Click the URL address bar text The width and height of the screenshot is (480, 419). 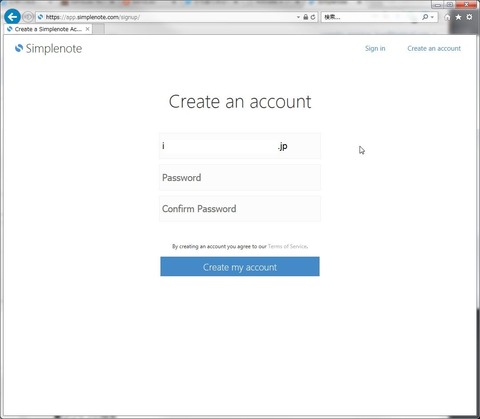tap(93, 17)
